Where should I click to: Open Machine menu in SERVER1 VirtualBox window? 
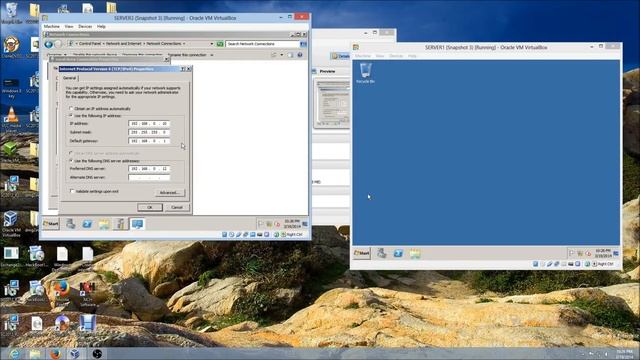coord(362,56)
